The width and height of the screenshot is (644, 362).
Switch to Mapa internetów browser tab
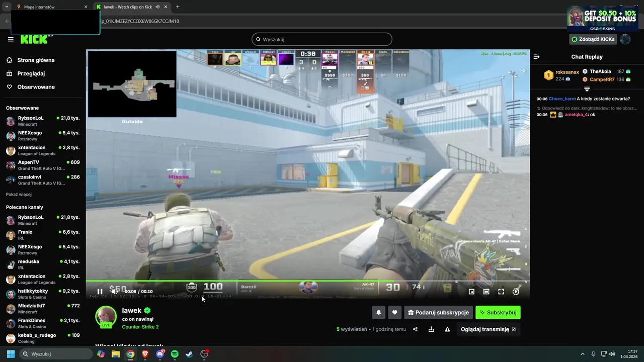(x=50, y=7)
